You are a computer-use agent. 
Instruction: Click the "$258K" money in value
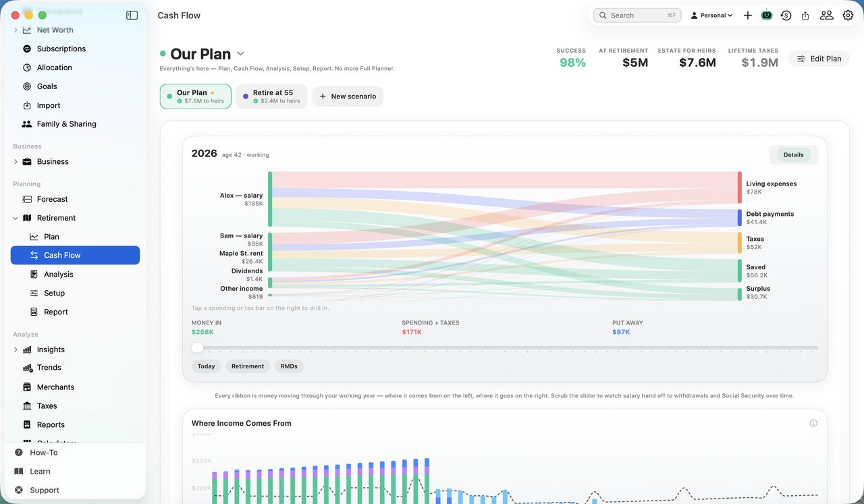[202, 332]
